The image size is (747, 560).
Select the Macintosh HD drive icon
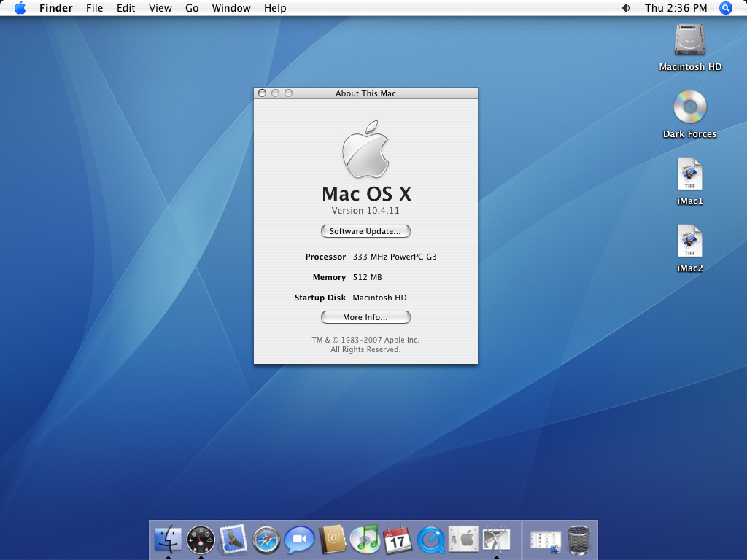click(x=690, y=40)
